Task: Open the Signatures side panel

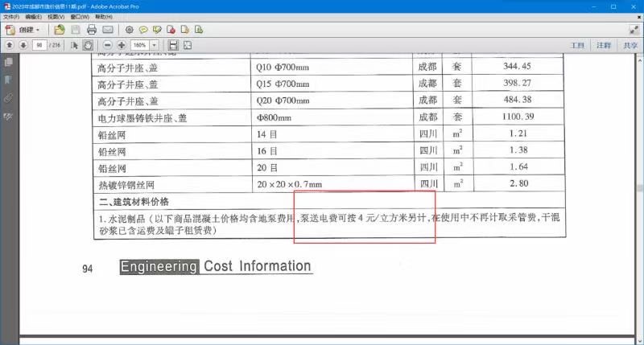Action: coord(9,117)
